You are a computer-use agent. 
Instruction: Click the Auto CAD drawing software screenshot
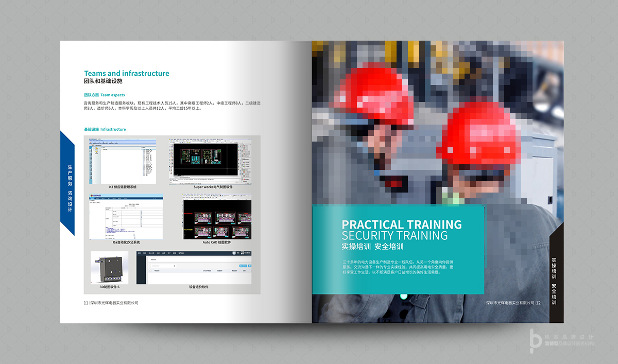pyautogui.click(x=217, y=216)
